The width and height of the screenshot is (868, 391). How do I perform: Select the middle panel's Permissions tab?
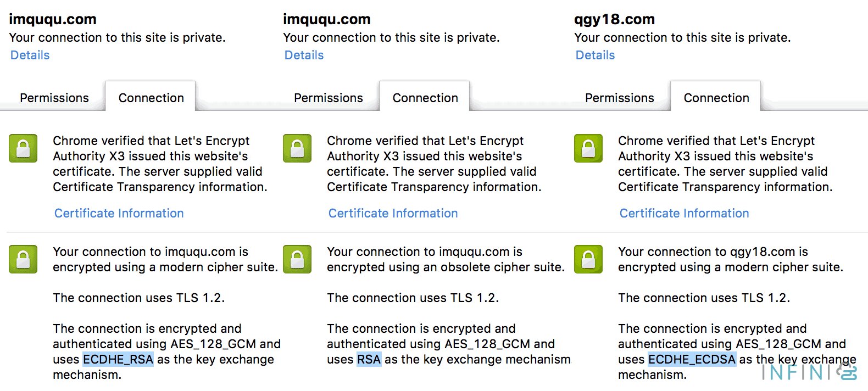pos(328,98)
